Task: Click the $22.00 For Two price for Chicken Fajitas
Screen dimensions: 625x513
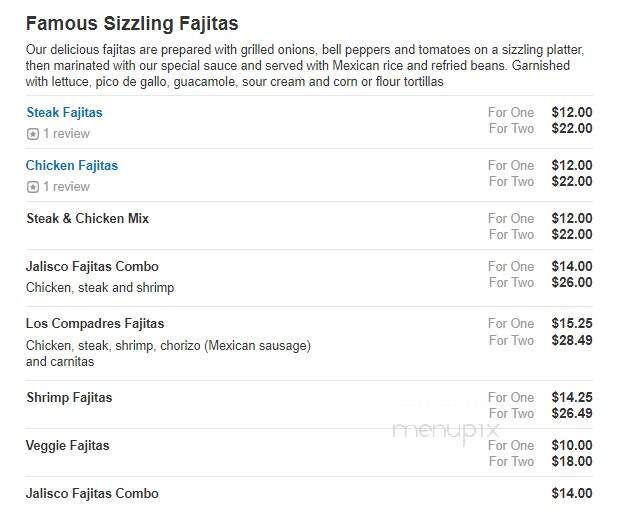Action: (x=572, y=181)
